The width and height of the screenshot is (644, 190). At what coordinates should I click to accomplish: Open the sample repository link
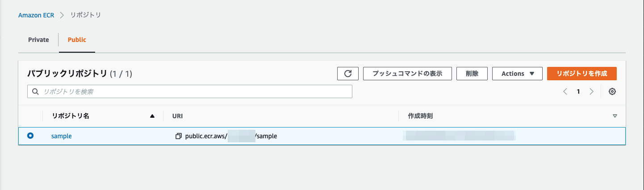[x=62, y=136]
